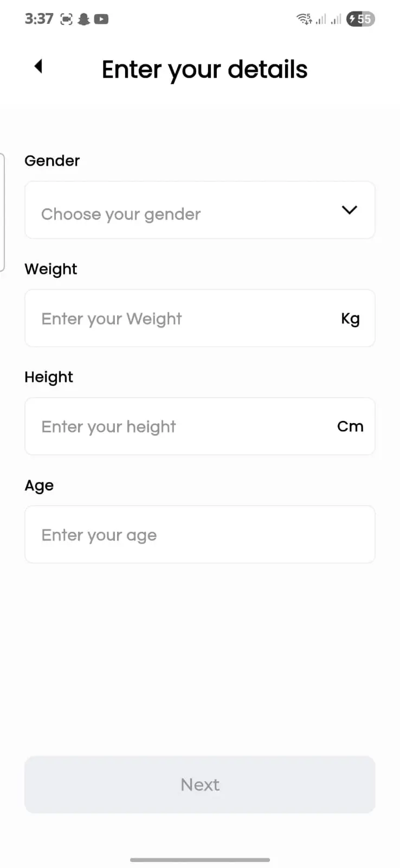This screenshot has width=400, height=868.
Task: Tap the first cellular signal icon
Action: coord(321,20)
